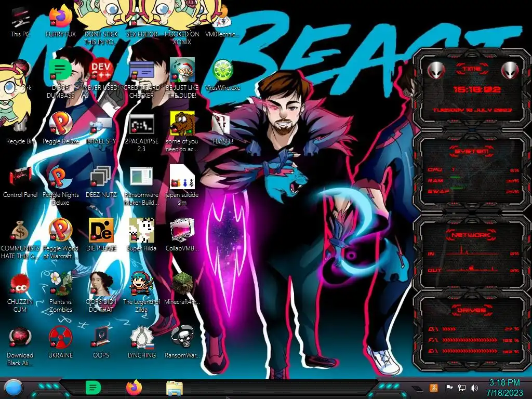532x399 pixels.
Task: Click the right alien head logo in gadget
Action: [x=510, y=71]
